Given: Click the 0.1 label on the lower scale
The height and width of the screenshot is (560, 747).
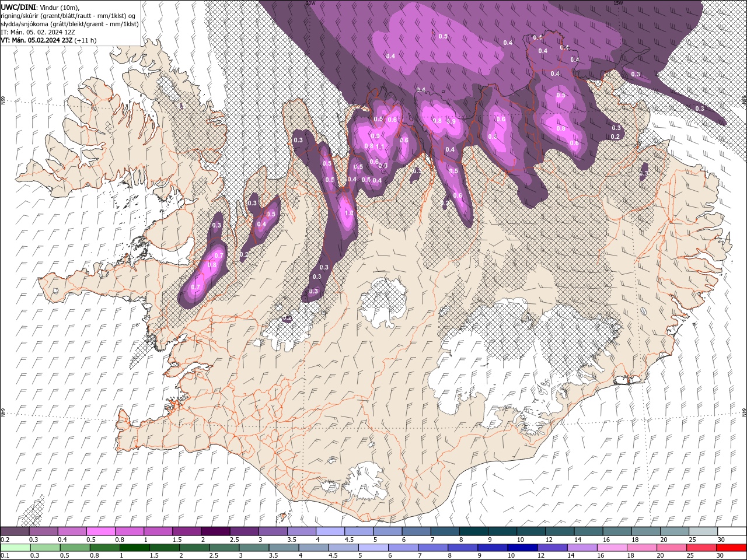Looking at the screenshot, I should coord(5,556).
